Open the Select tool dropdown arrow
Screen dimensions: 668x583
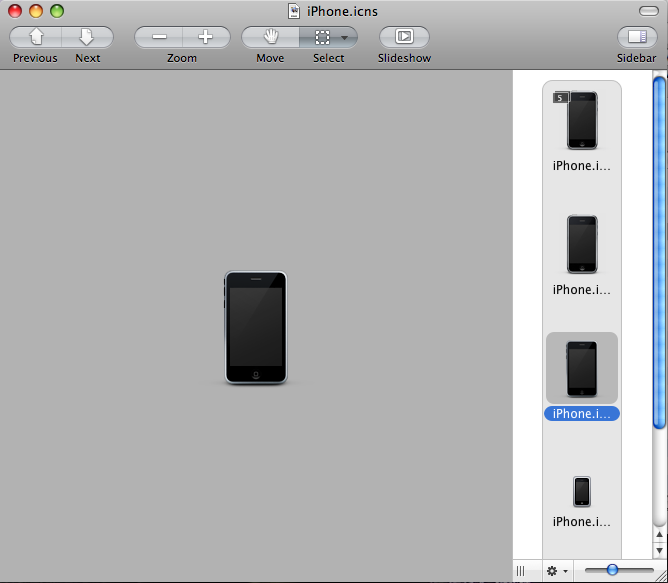pos(345,38)
